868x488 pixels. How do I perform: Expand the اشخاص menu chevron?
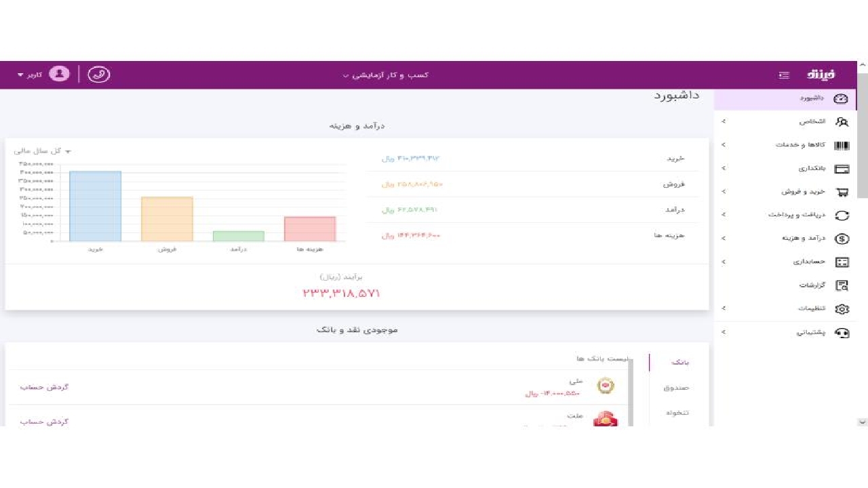(724, 121)
